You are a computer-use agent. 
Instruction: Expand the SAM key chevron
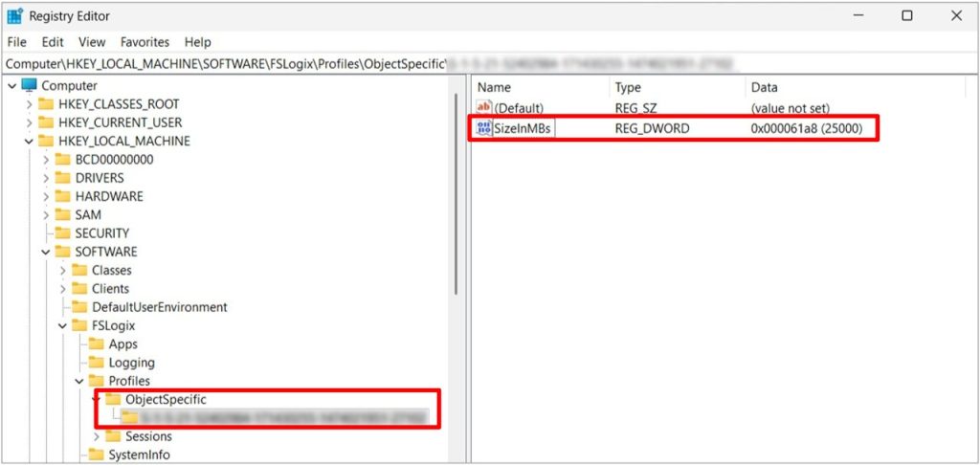(46, 215)
